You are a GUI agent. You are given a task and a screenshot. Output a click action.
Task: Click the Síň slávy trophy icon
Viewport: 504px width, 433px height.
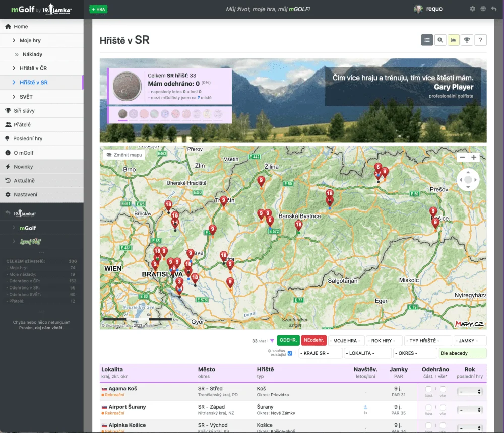click(x=8, y=110)
